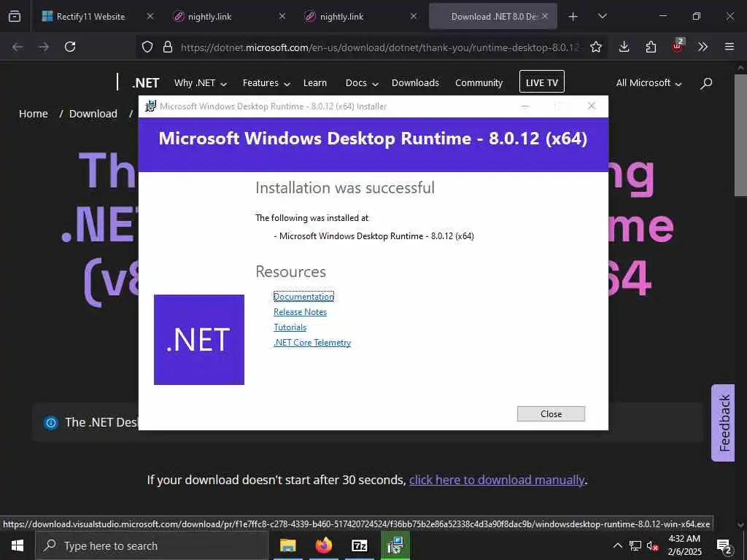Expand the All Microsoft dropdown

pyautogui.click(x=649, y=83)
